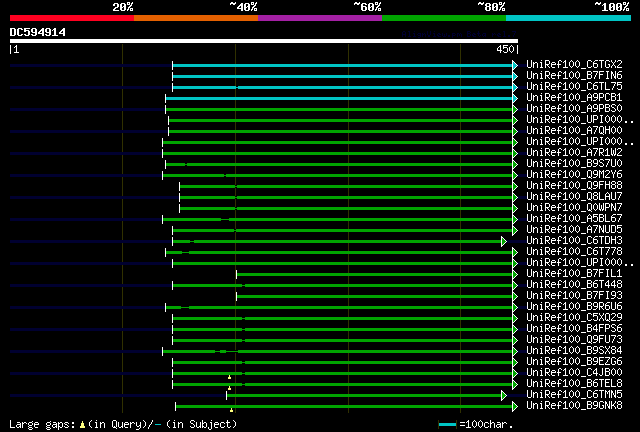
Task: Click the green arrowhead of the UniRef100_A7QH00 row
Action: point(515,131)
